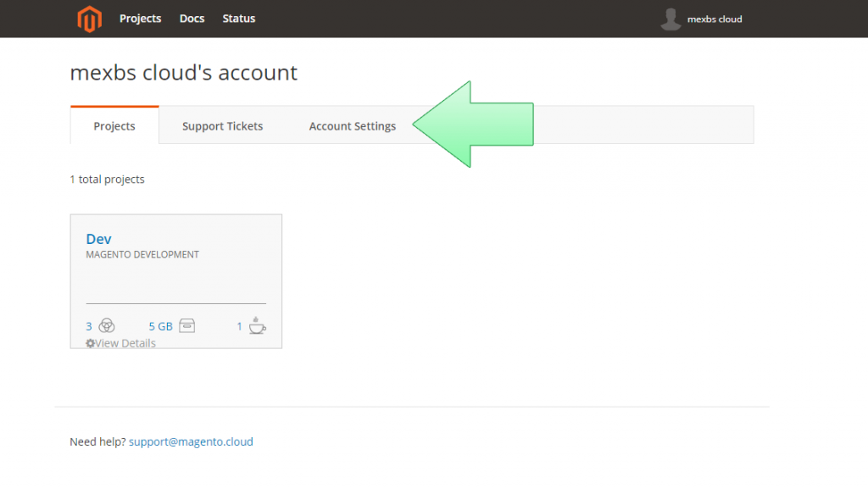Click View Details on the Dev project
The height and width of the screenshot is (488, 868).
pos(125,343)
